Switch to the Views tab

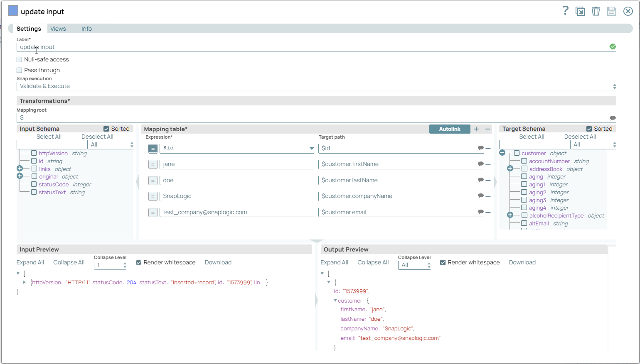pyautogui.click(x=57, y=29)
